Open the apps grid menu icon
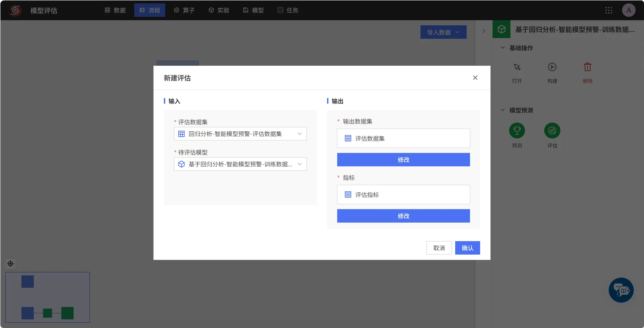644x328 pixels. coord(609,10)
